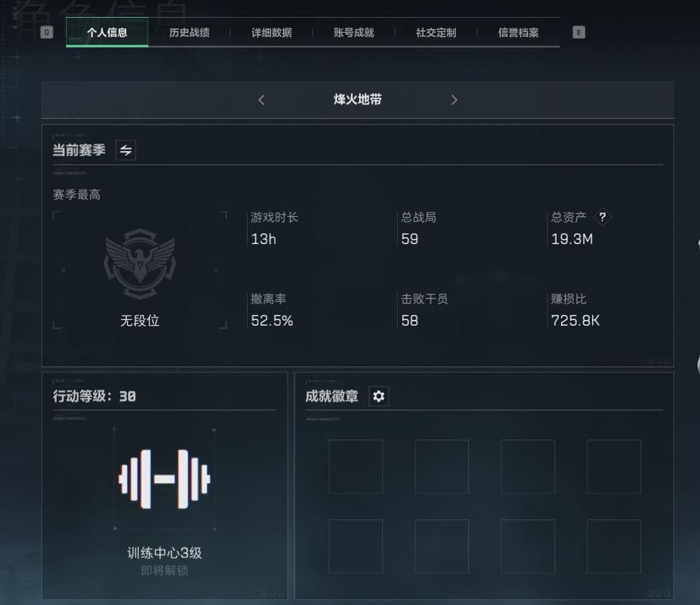This screenshot has width=700, height=605.
Task: Go to the previous mode with the left chevron
Action: (x=262, y=100)
